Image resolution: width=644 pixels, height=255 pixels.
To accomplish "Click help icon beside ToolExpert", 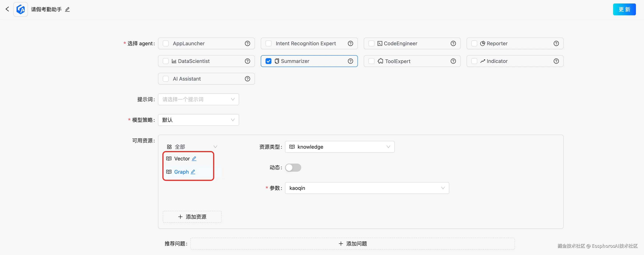I will click(453, 61).
